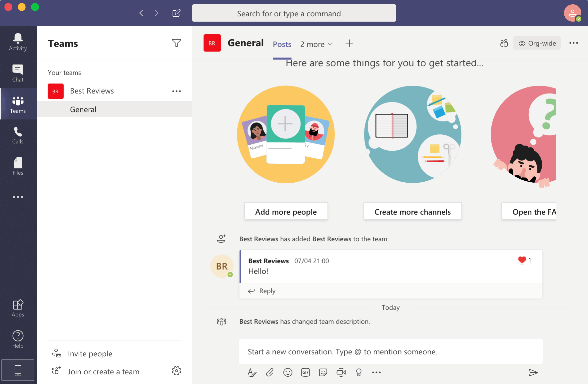Screen dimensions: 588x384
Task: Switch to the Posts tab
Action: (x=282, y=44)
